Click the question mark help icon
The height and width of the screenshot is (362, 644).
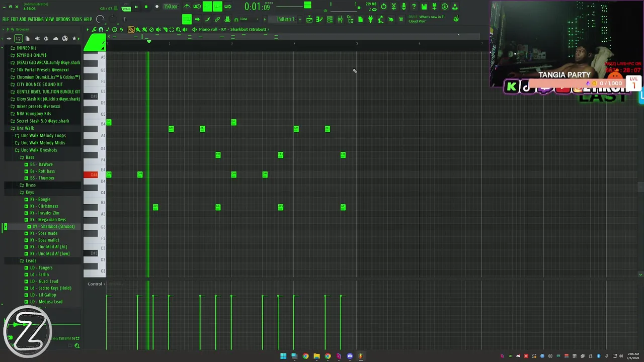(x=414, y=7)
